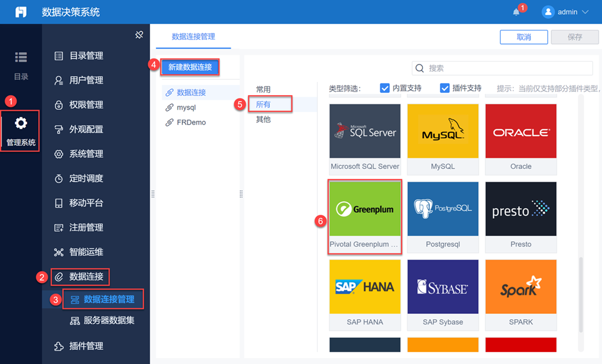Select 数据连接管理 submenu item
The height and width of the screenshot is (364, 602).
tap(109, 300)
